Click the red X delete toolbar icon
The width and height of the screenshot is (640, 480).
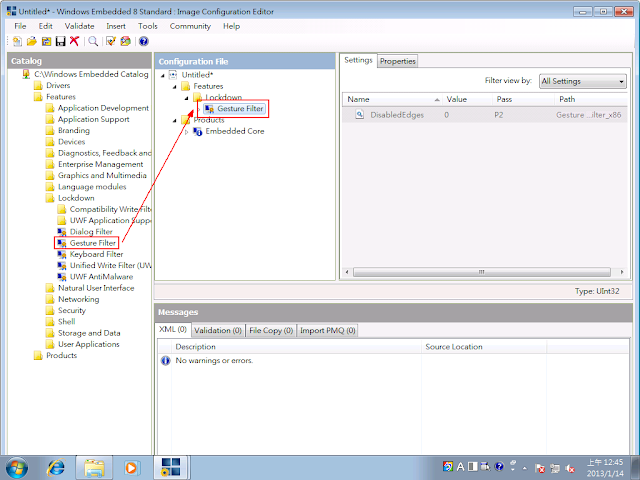pos(74,41)
